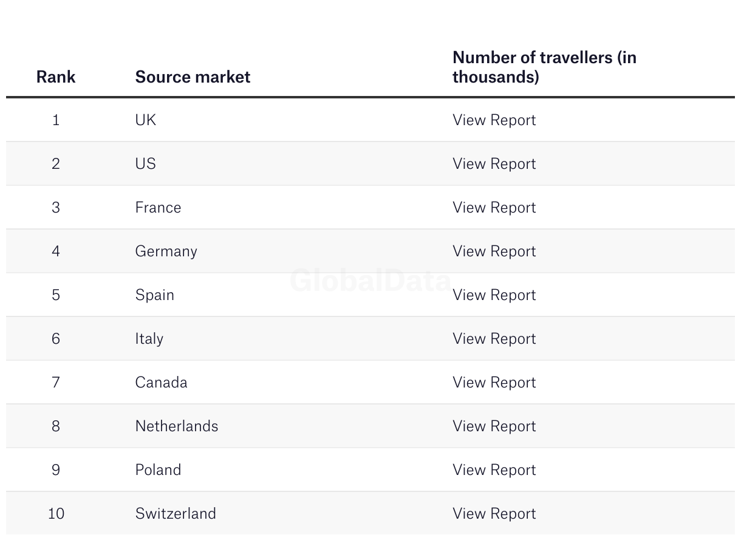
Task: Click View Report in France row
Action: click(x=494, y=208)
